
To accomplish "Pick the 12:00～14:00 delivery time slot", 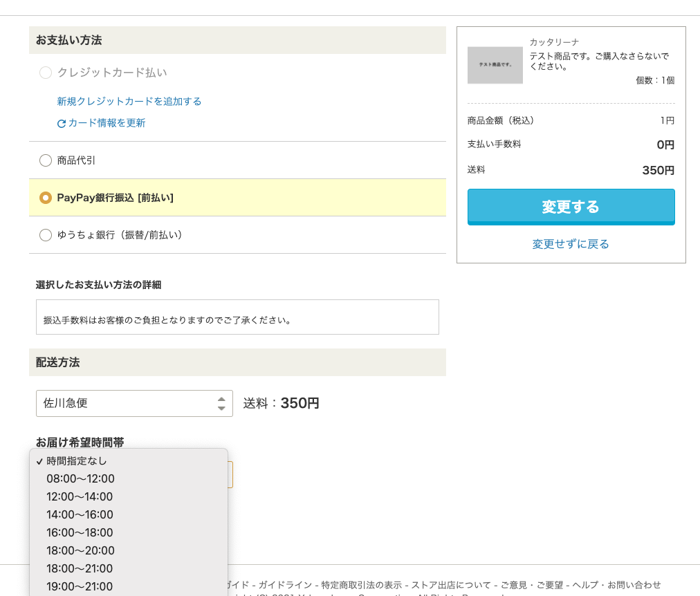I will click(80, 497).
